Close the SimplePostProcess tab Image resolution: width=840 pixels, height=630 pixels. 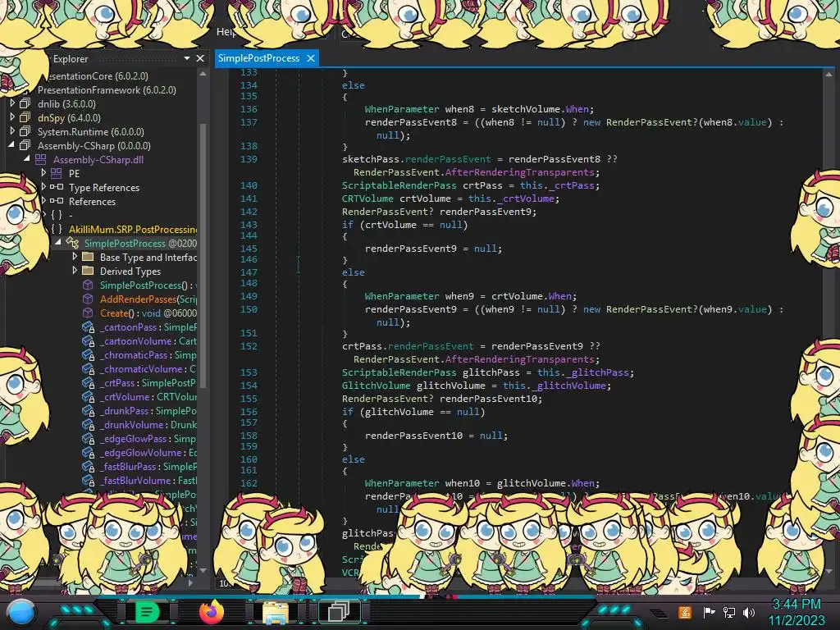(x=311, y=58)
